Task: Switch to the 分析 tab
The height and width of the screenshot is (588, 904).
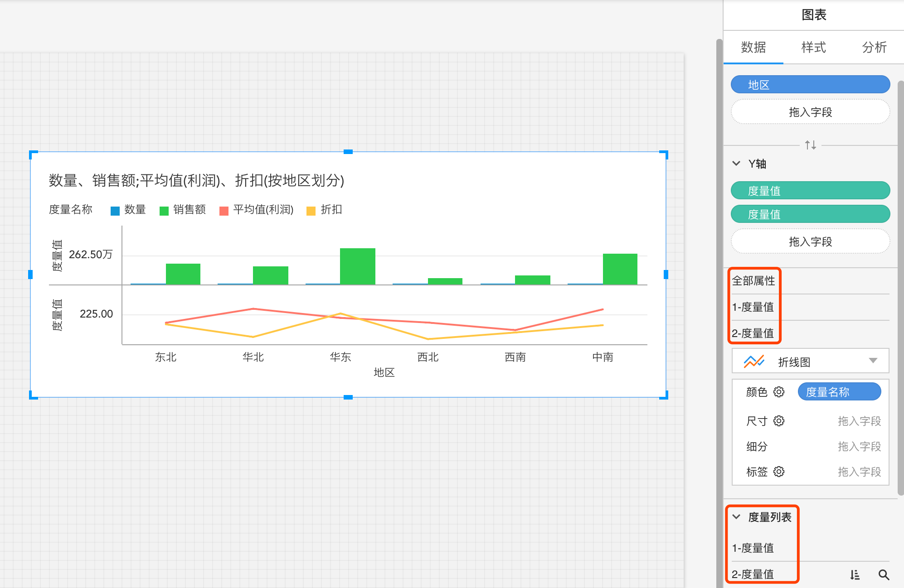Action: pyautogui.click(x=874, y=47)
